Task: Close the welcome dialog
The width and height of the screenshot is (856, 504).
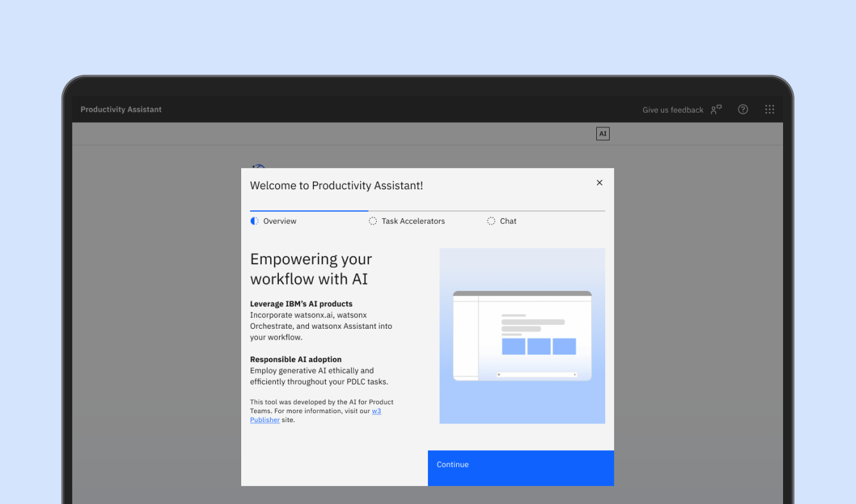Action: [x=599, y=183]
